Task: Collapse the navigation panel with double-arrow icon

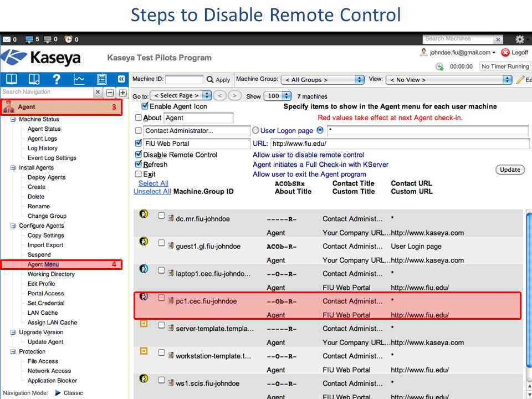Action: (121, 79)
